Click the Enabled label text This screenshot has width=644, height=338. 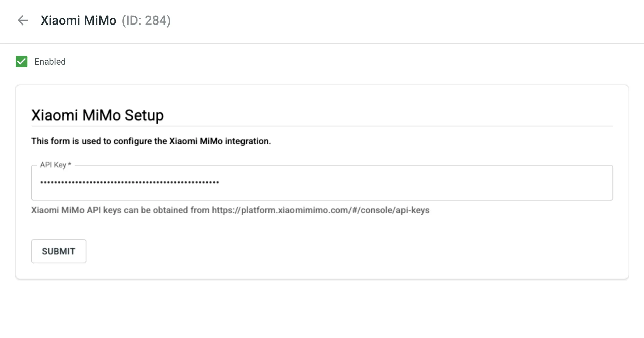(x=50, y=62)
